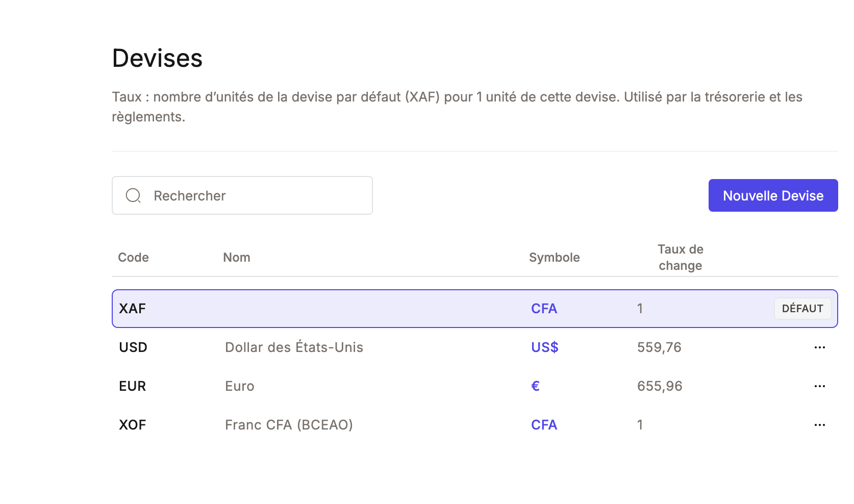
Task: Open the USD row options menu
Action: click(819, 347)
